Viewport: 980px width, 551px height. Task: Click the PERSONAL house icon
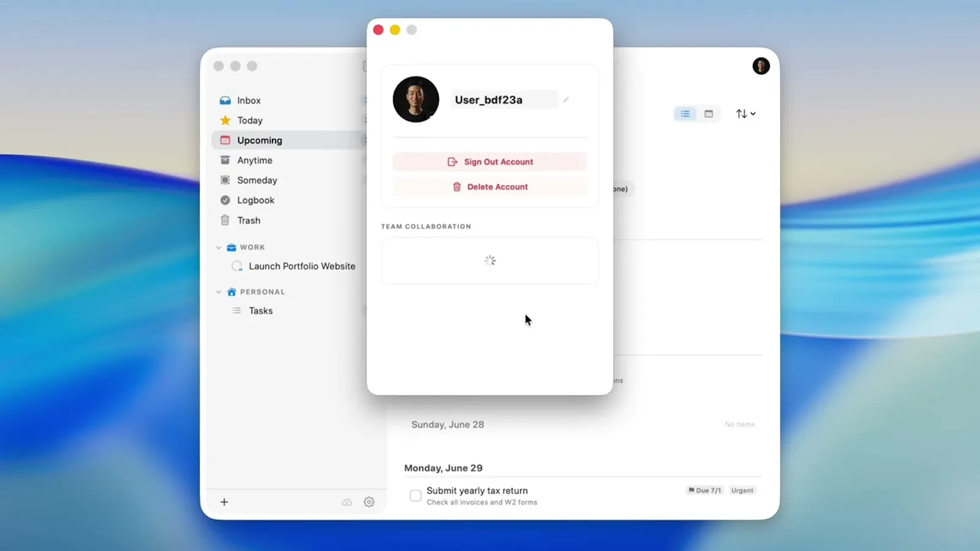[232, 292]
